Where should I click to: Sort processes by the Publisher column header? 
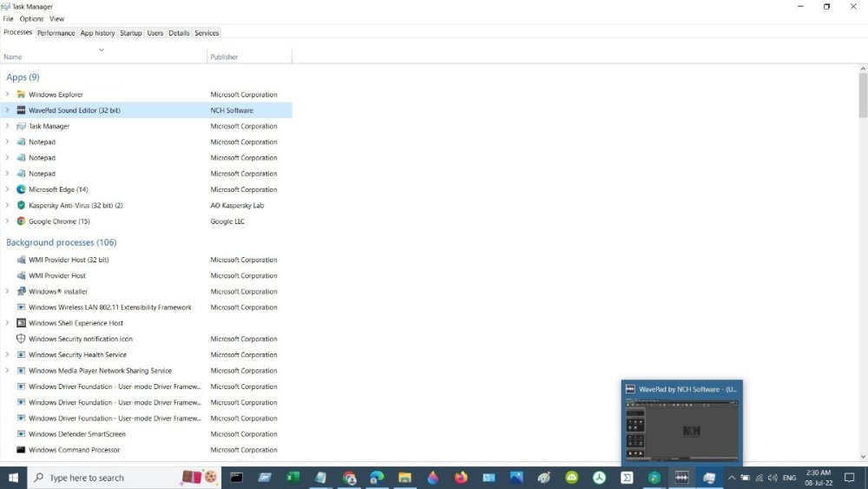pyautogui.click(x=250, y=56)
